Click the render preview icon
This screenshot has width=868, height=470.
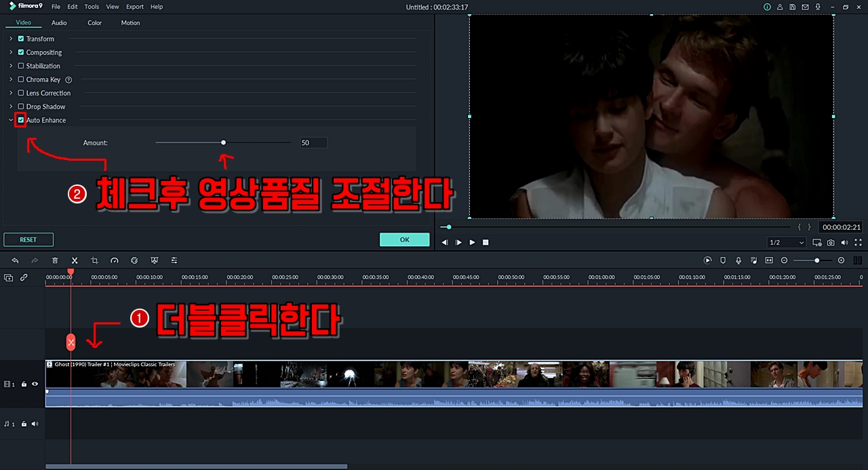[x=707, y=260]
